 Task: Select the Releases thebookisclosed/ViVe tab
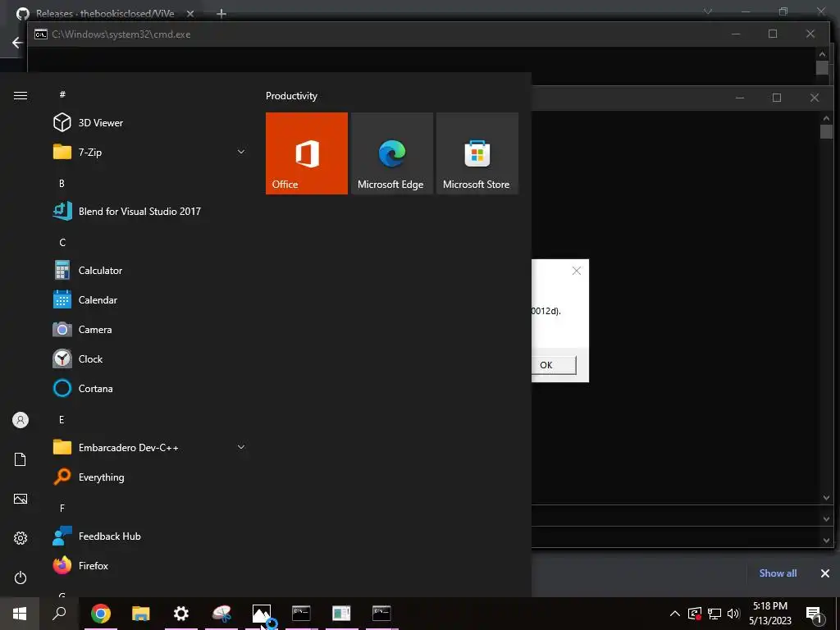click(x=105, y=13)
